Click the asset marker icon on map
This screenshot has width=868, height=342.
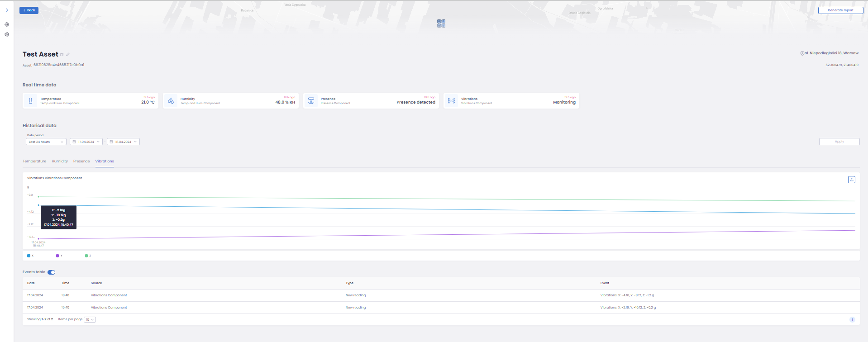click(441, 24)
